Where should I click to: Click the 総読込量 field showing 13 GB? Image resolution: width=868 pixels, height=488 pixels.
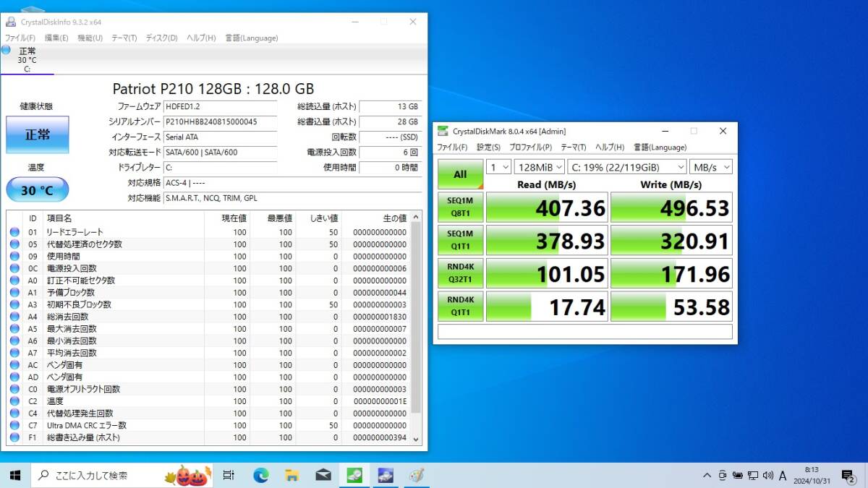[391, 106]
